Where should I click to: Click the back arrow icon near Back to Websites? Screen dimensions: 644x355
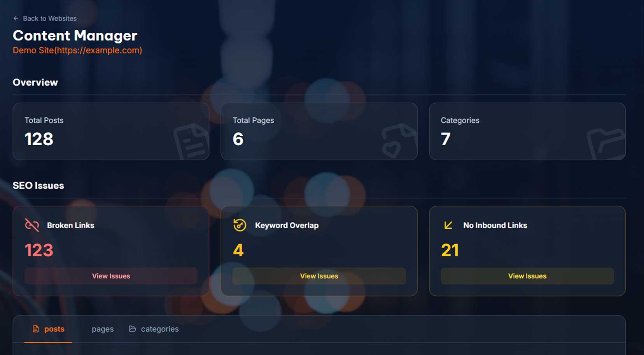tap(16, 18)
